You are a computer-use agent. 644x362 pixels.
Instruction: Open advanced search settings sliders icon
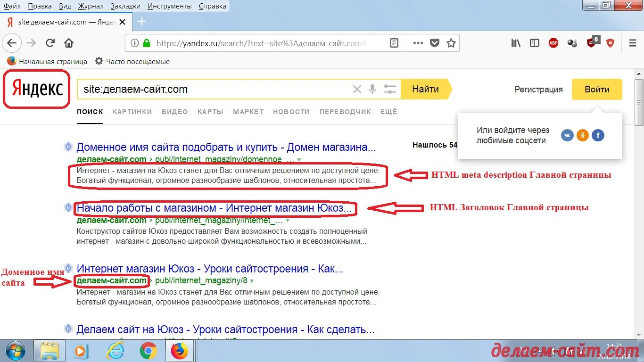pos(390,89)
